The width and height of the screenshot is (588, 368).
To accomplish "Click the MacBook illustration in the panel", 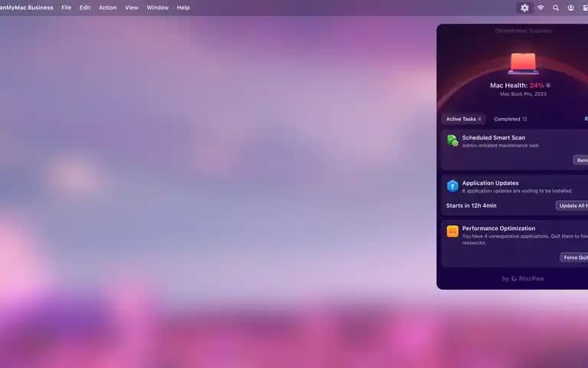I will 523,63.
